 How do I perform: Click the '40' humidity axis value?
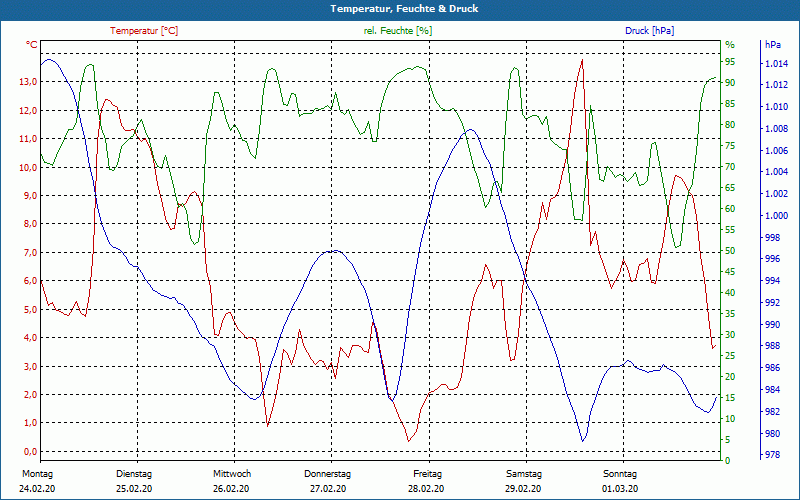730,293
